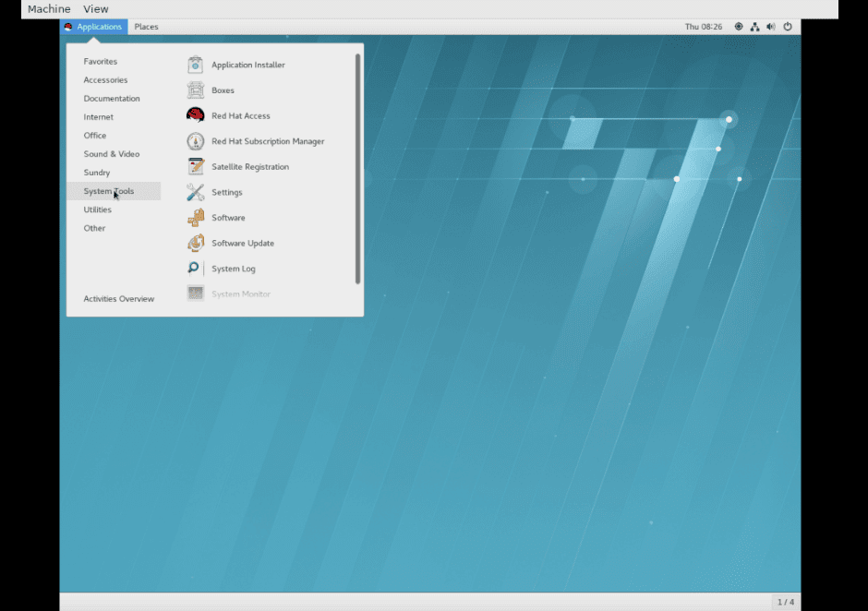Launch the Software packages icon
Screen dimensions: 868x611
196,218
